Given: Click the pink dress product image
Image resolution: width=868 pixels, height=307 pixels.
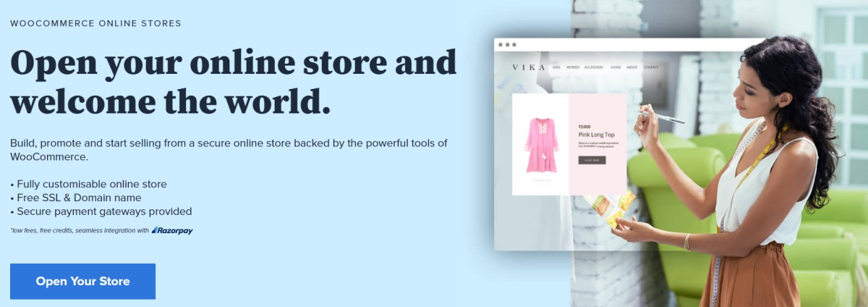Looking at the screenshot, I should (x=541, y=145).
